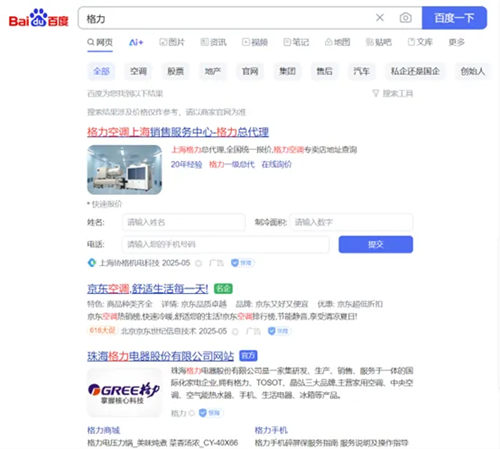
Task: Open the 视频 tab
Action: 255,42
